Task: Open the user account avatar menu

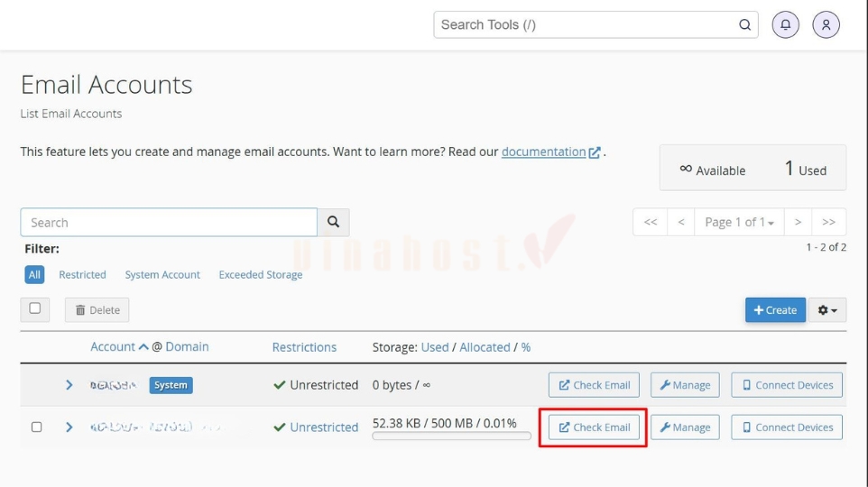Action: 826,25
